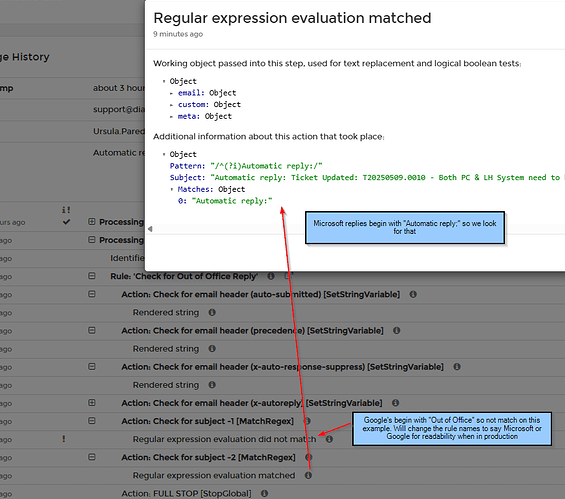Click info icon beside precedence header action
This screenshot has height=499, width=565.
coord(396,330)
